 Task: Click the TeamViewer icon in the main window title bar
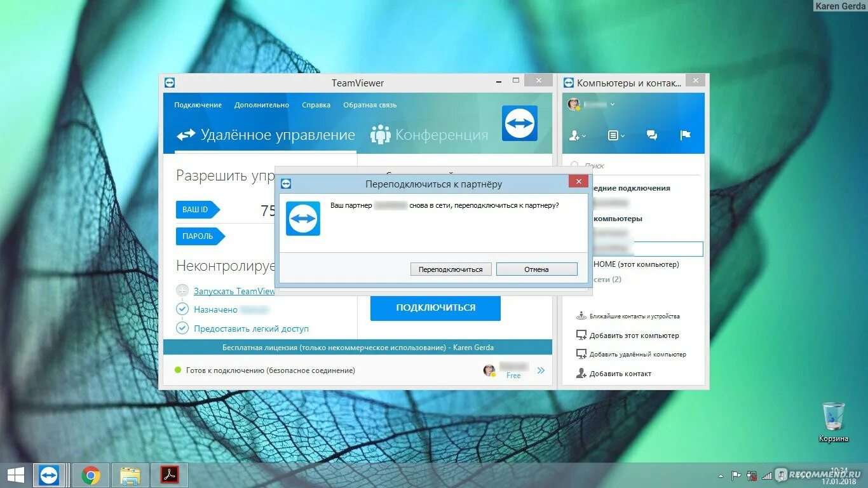(x=169, y=83)
